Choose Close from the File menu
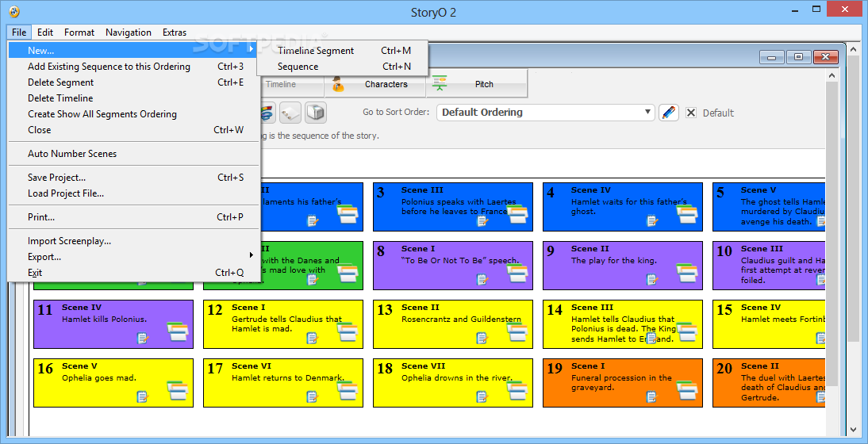 tap(134, 130)
